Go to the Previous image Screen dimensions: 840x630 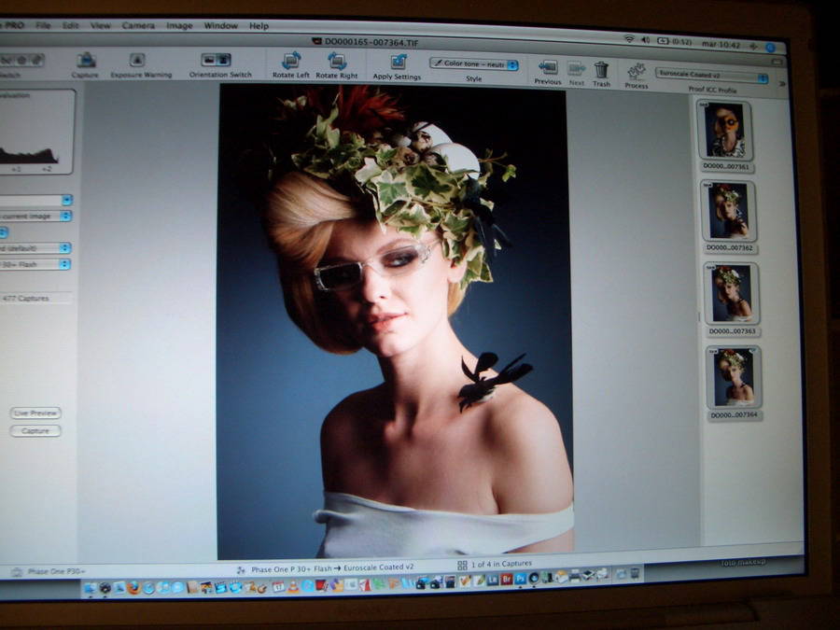coord(548,68)
